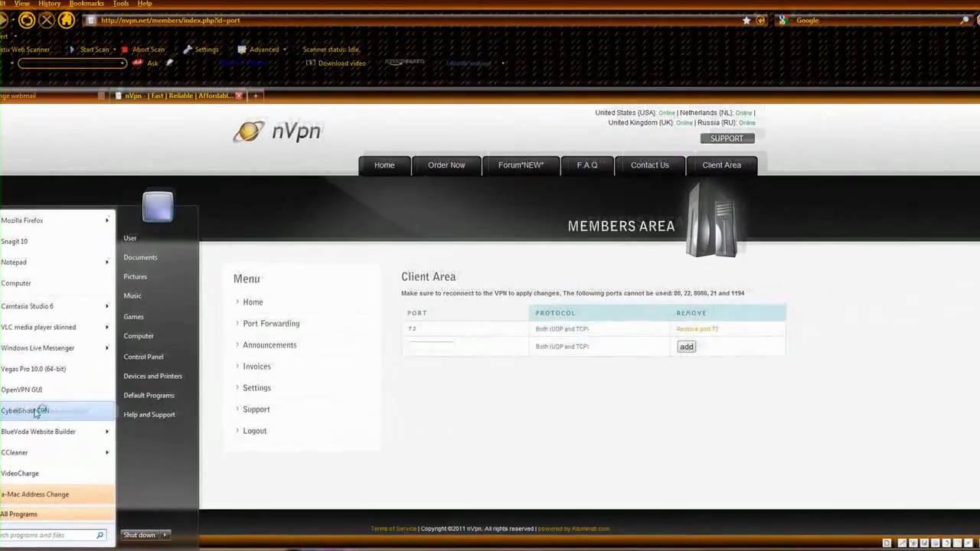Screen dimensions: 980x551
Task: Open Control Panel from Start menu
Action: (143, 357)
